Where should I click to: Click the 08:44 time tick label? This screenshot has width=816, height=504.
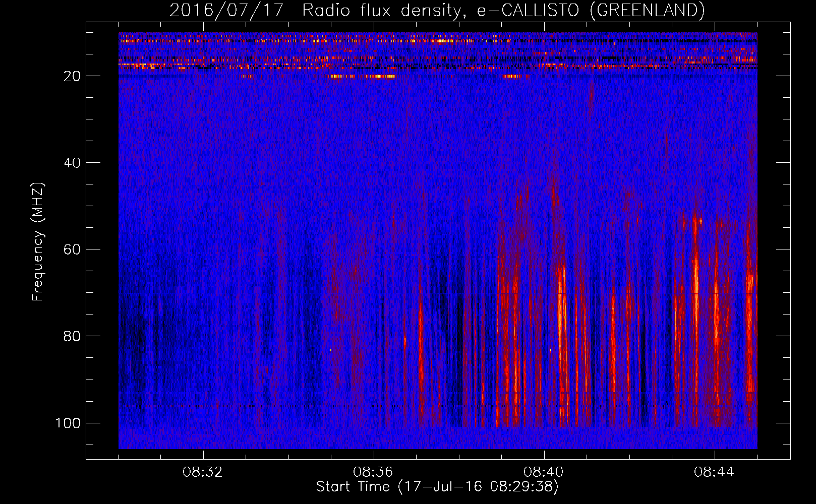point(714,472)
